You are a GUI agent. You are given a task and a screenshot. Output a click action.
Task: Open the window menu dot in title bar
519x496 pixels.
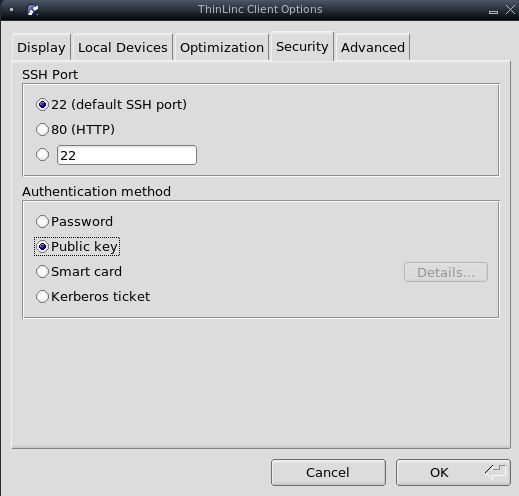[x=12, y=10]
